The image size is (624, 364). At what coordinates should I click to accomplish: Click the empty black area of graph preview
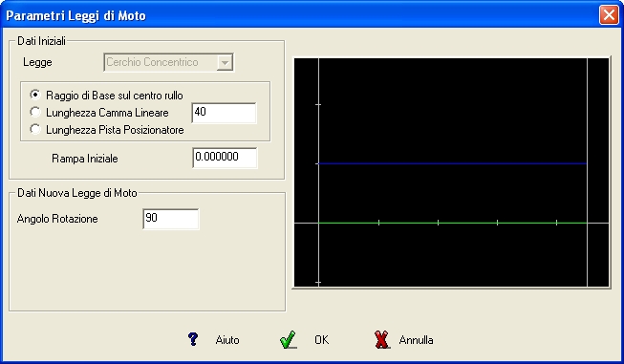(452, 112)
